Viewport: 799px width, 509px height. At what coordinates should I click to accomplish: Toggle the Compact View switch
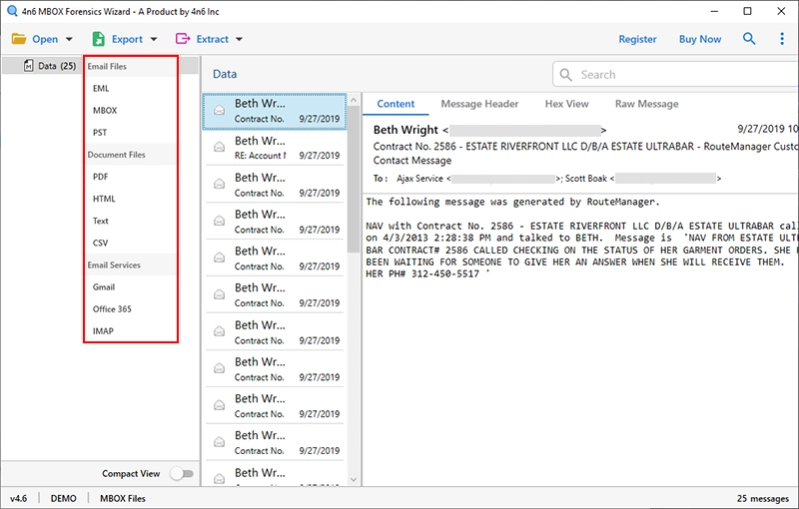182,473
